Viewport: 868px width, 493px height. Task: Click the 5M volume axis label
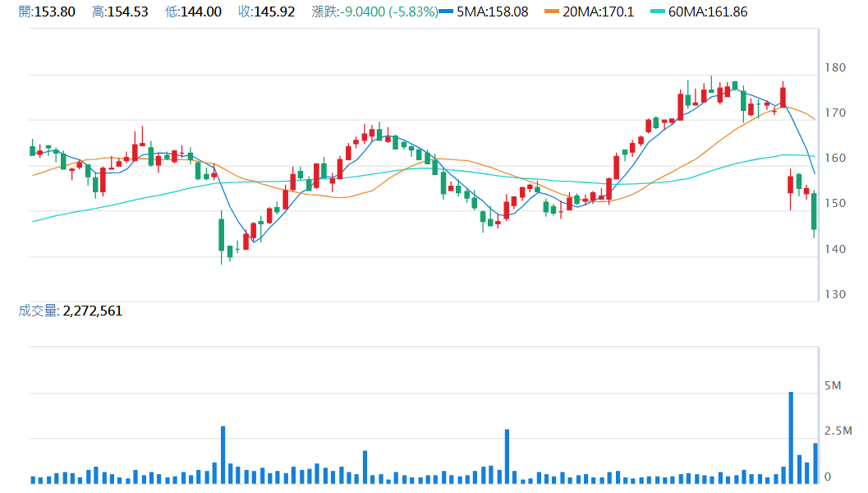(833, 385)
